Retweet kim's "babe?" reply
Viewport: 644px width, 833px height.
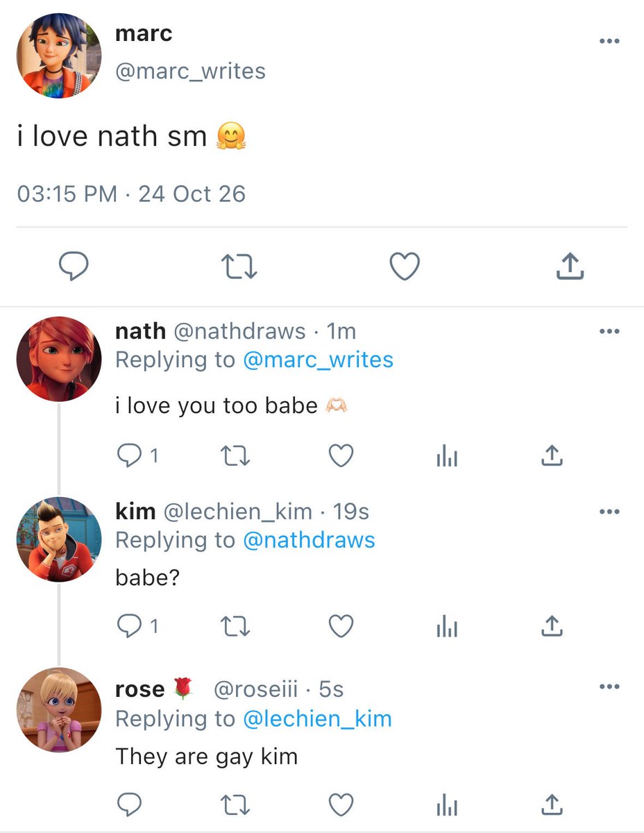point(235,627)
